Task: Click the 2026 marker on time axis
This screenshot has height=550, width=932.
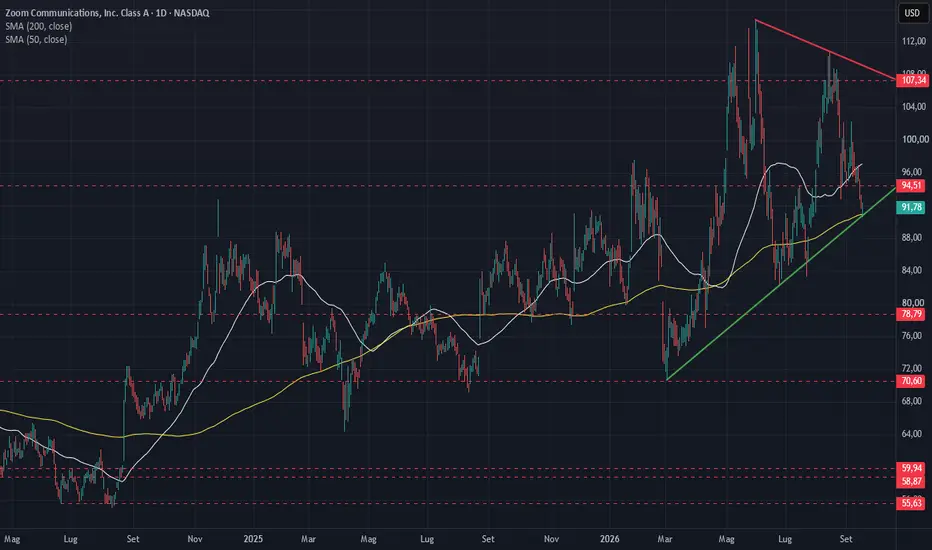Action: click(609, 539)
